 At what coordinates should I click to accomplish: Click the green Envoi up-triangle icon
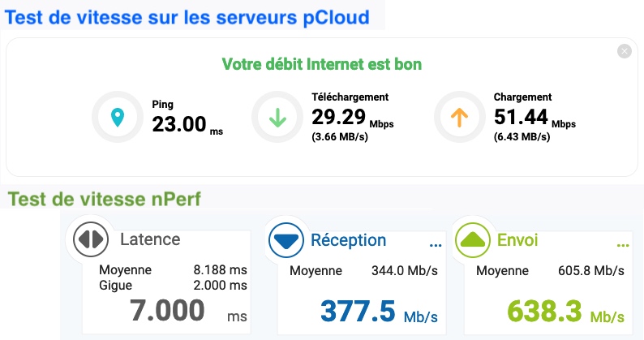click(x=472, y=239)
